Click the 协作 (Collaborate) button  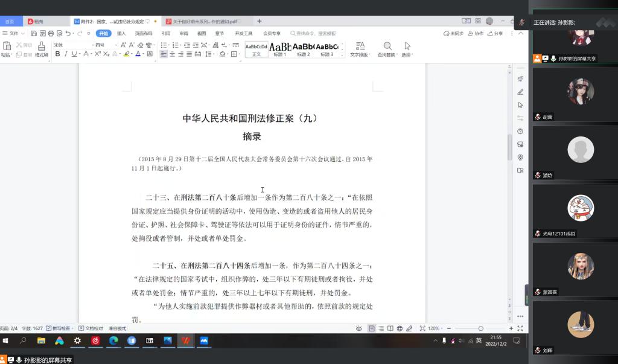(x=476, y=33)
